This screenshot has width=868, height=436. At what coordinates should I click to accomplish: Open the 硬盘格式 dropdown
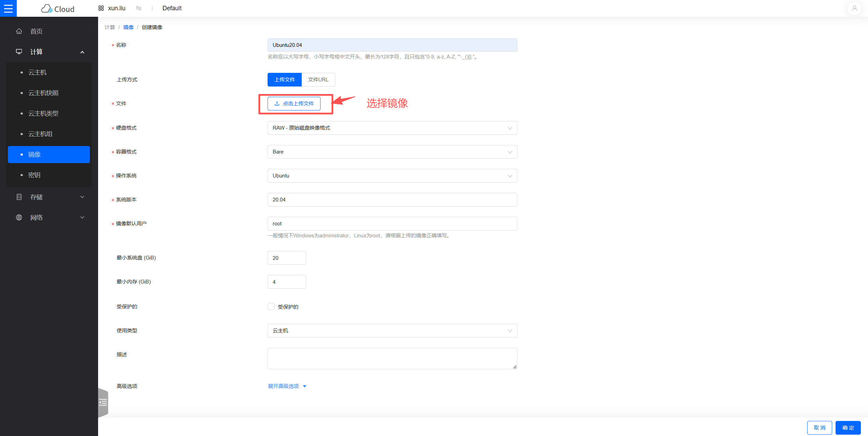(x=392, y=128)
